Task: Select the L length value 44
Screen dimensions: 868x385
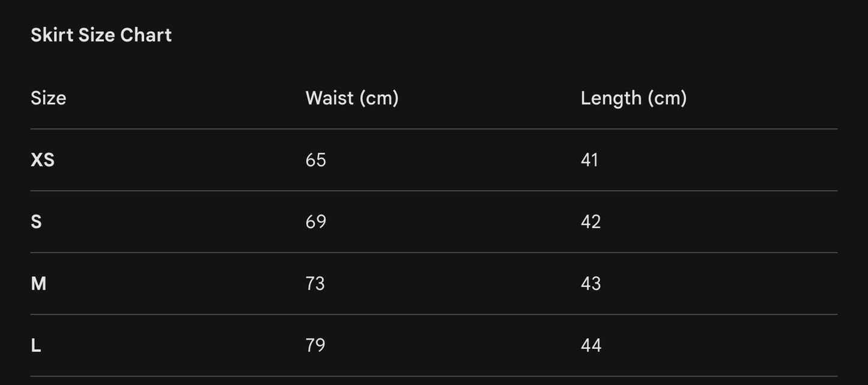Action: click(591, 345)
